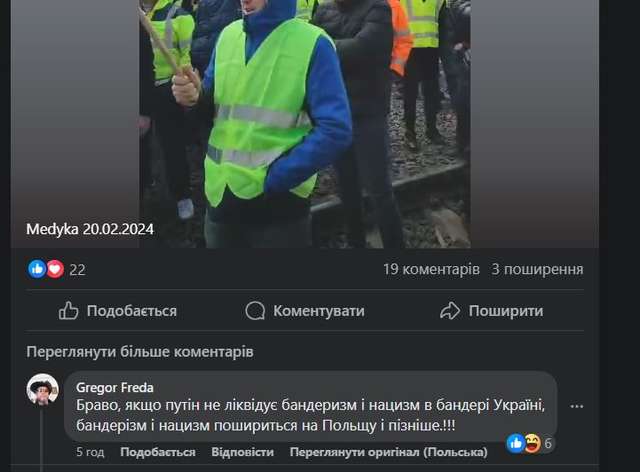This screenshot has width=640, height=472.
Task: Click Переглянути оригінал (Польська)
Action: point(389,452)
